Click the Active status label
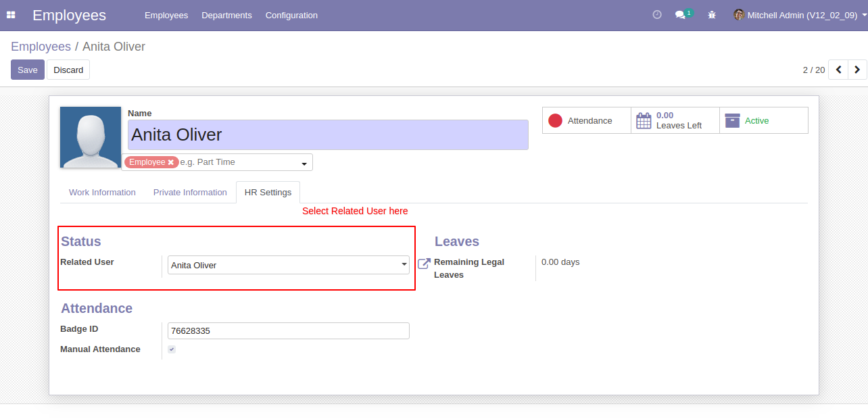The image size is (868, 419). coord(756,121)
